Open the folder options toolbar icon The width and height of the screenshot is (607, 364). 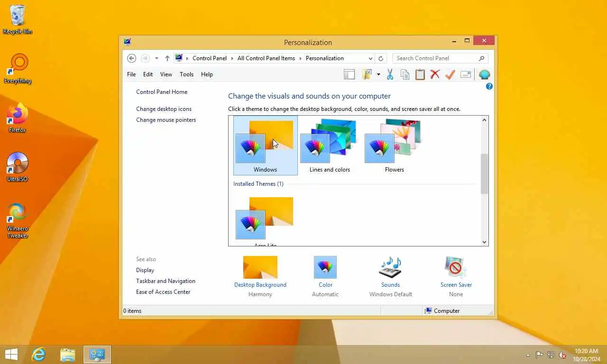pyautogui.click(x=367, y=74)
